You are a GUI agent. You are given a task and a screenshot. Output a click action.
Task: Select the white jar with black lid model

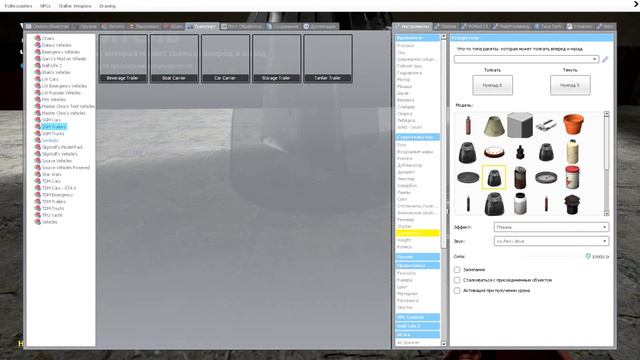click(520, 203)
